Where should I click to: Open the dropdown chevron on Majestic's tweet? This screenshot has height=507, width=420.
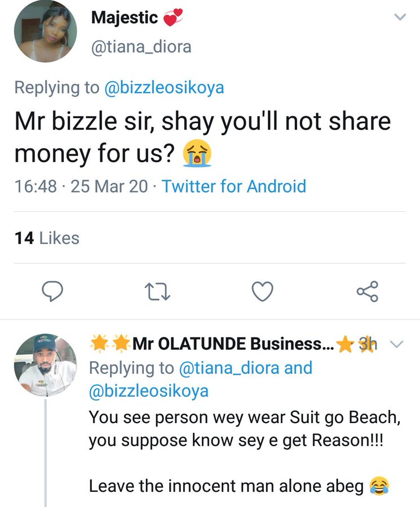click(x=399, y=17)
